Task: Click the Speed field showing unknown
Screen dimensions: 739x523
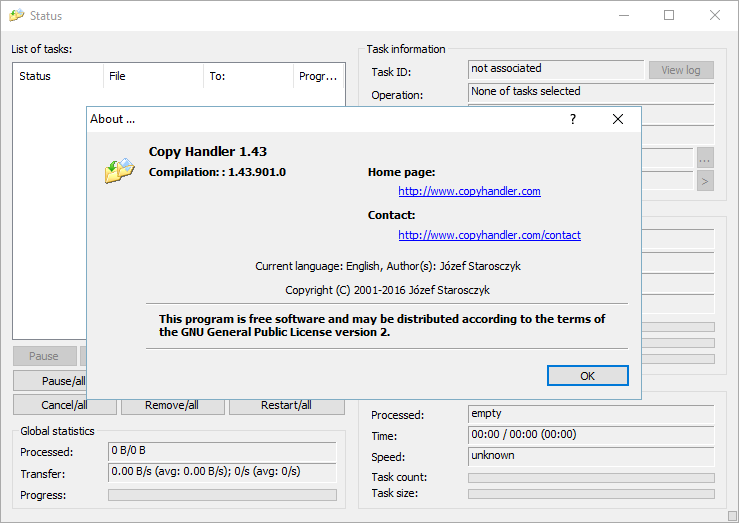Action: (591, 456)
